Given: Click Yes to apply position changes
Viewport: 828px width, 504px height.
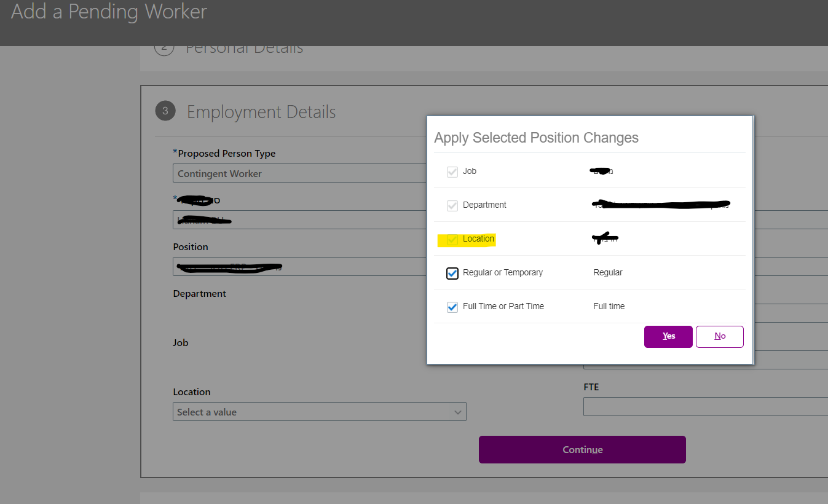Looking at the screenshot, I should (x=669, y=336).
